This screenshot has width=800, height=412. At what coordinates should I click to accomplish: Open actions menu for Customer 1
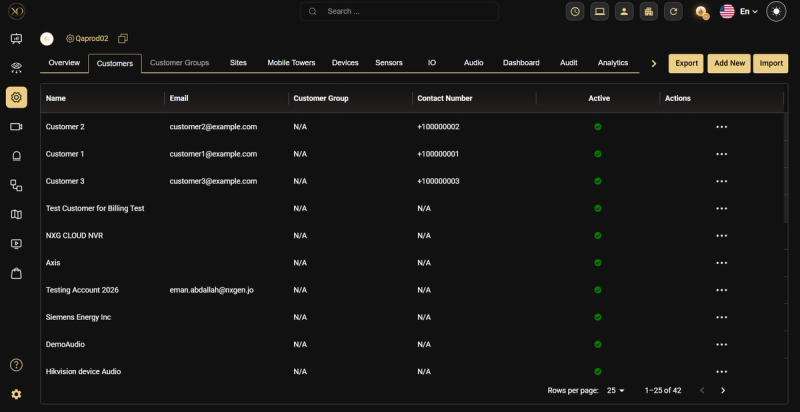tap(721, 154)
